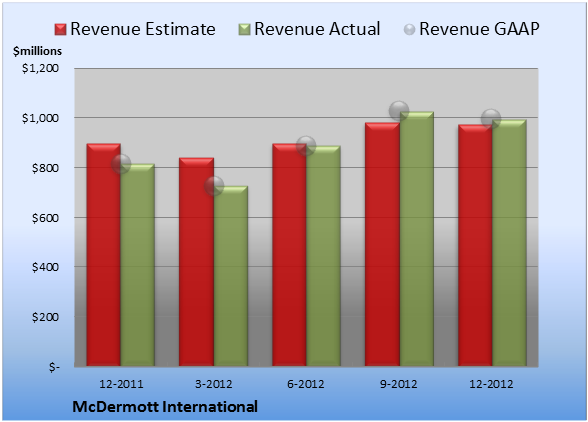588x422 pixels.
Task: Click the '$200' y-axis value
Action: 45,317
